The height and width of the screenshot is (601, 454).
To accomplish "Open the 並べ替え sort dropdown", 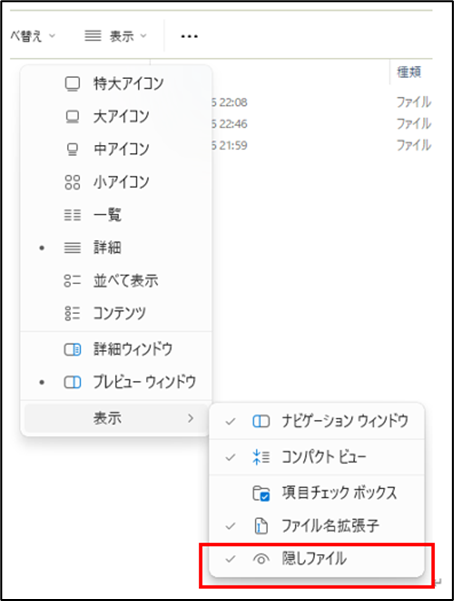I will coord(33,36).
